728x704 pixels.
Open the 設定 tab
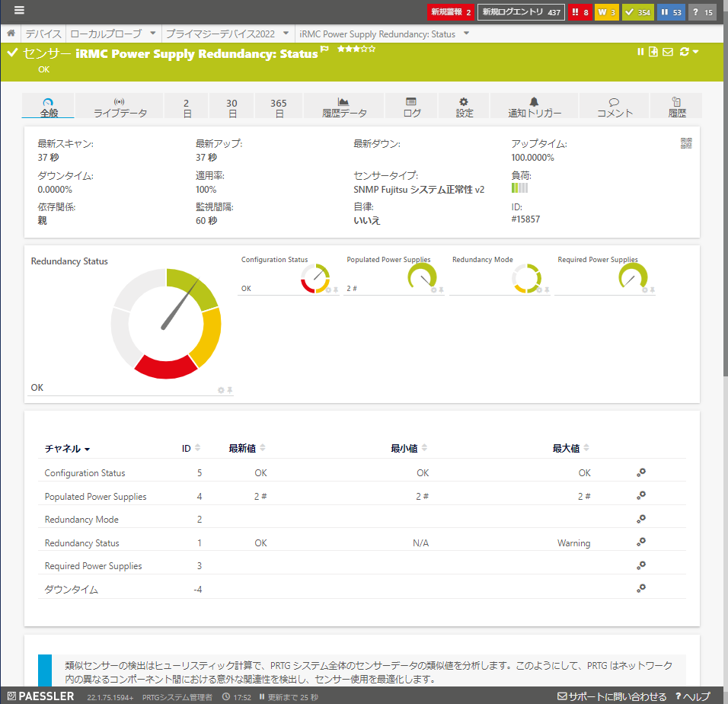tap(464, 107)
